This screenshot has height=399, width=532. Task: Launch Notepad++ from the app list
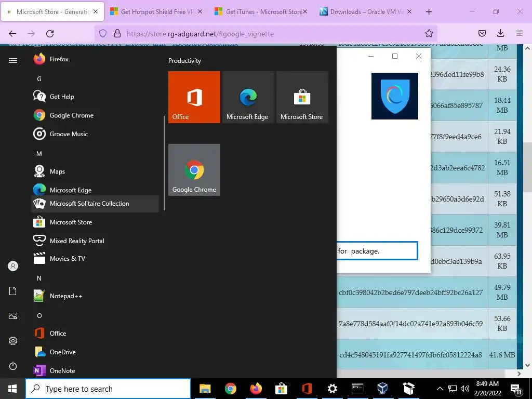coord(95,296)
